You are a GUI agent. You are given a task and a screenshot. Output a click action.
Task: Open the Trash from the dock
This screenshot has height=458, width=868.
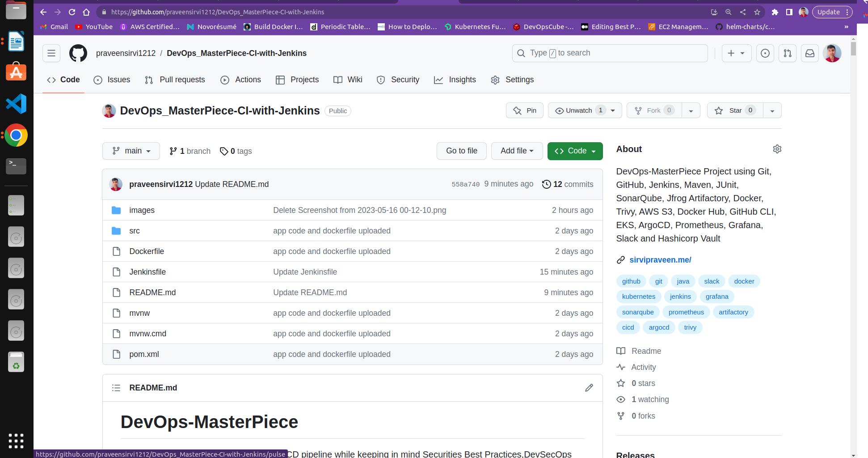click(16, 362)
